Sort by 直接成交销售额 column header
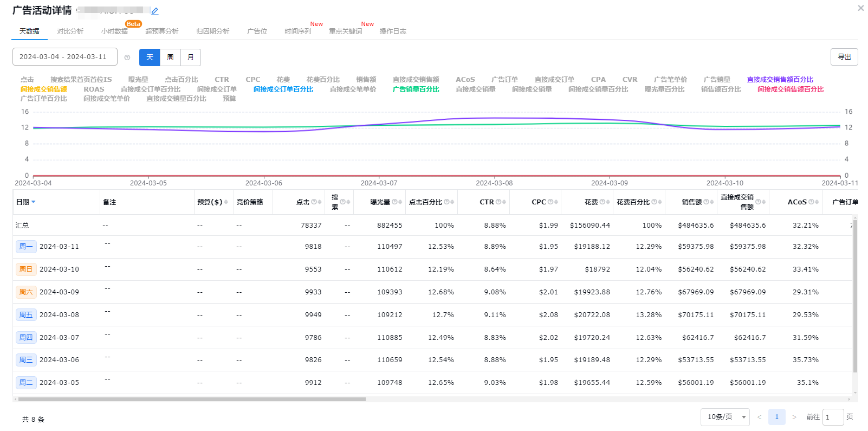This screenshot has width=868, height=431. [x=764, y=202]
